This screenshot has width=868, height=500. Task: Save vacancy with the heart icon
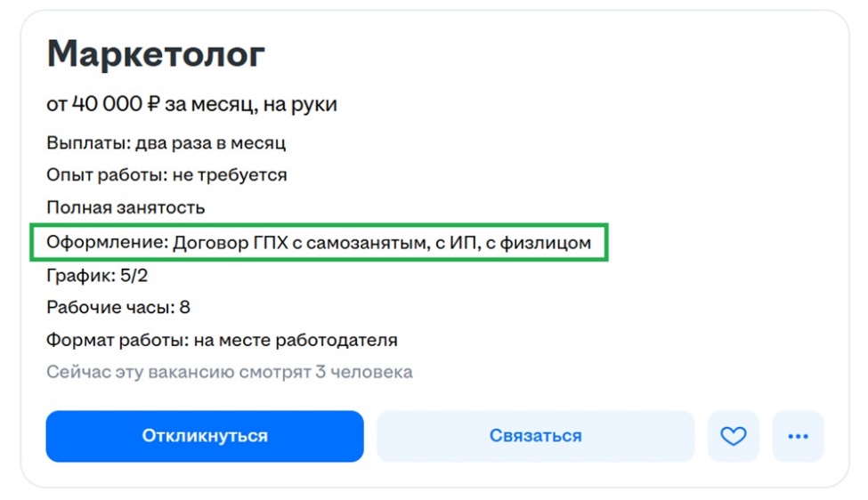tap(733, 436)
